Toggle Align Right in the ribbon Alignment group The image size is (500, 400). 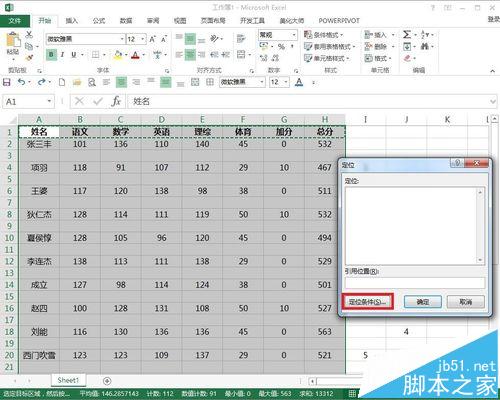(x=202, y=54)
